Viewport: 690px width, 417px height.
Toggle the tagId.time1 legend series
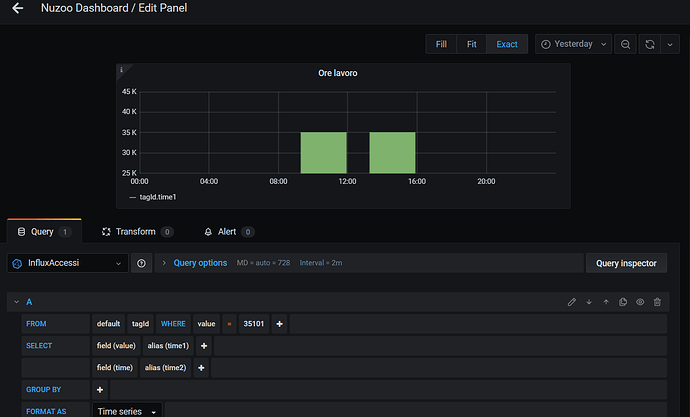coord(158,197)
